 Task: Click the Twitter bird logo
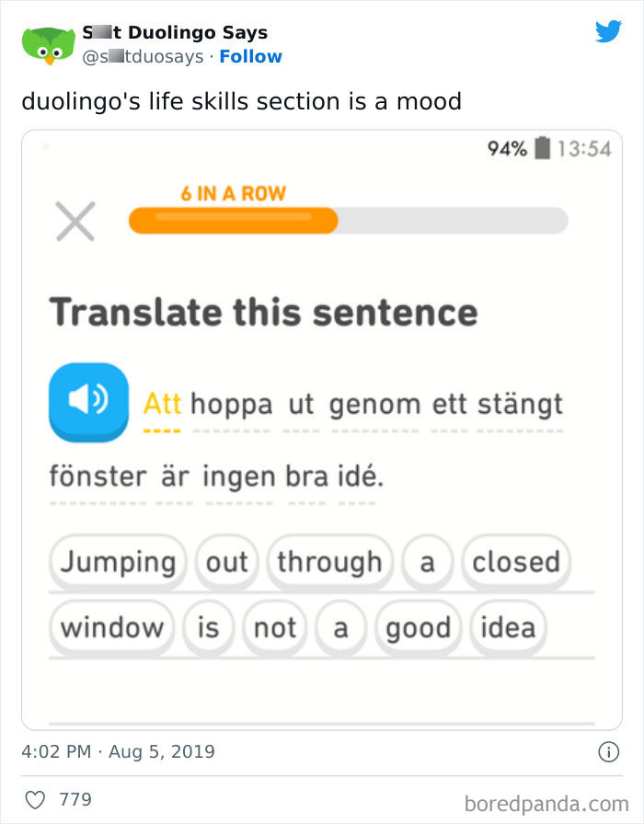(x=608, y=30)
